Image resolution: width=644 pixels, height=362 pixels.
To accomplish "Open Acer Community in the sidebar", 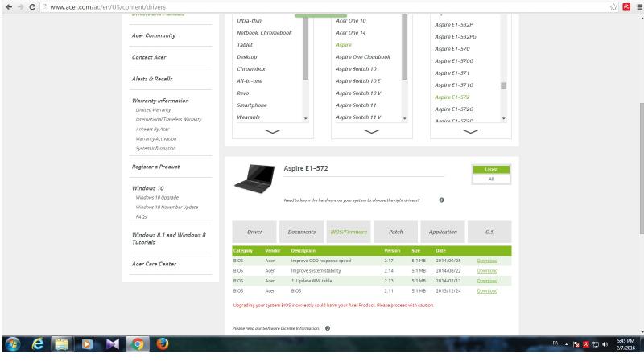I will 154,35.
